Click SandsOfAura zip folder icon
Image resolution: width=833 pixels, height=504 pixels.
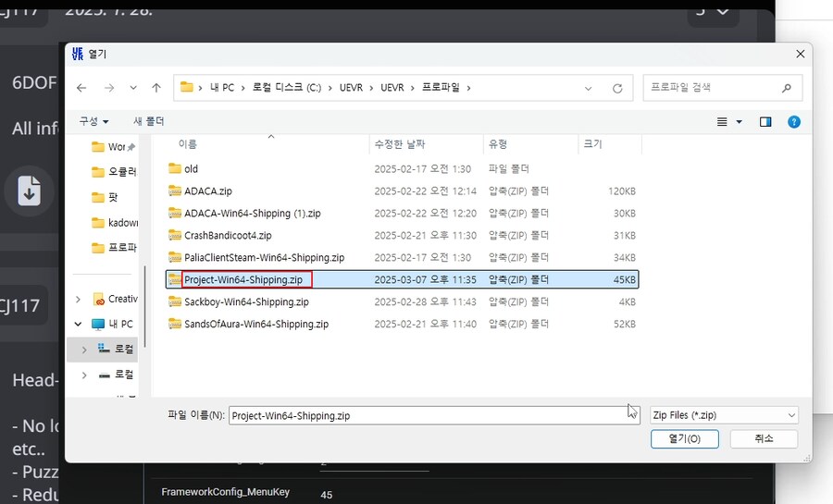[x=175, y=324]
